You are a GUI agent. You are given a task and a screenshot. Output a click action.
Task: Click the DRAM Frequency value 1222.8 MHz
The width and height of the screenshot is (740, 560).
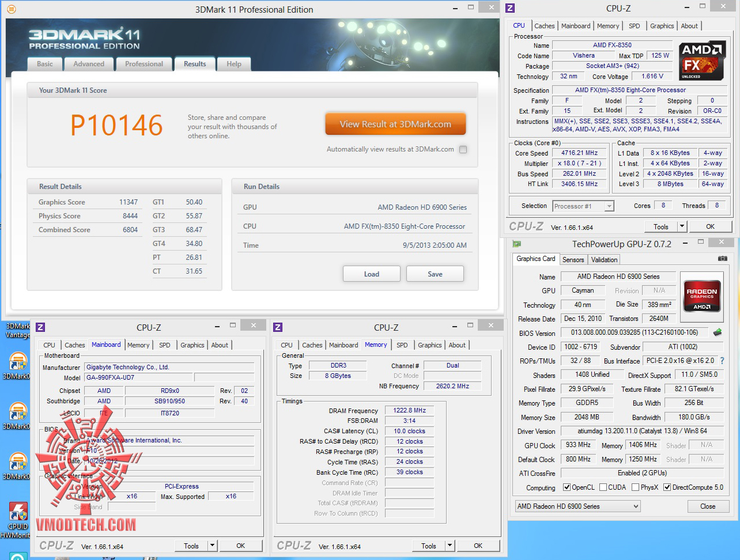tap(409, 411)
